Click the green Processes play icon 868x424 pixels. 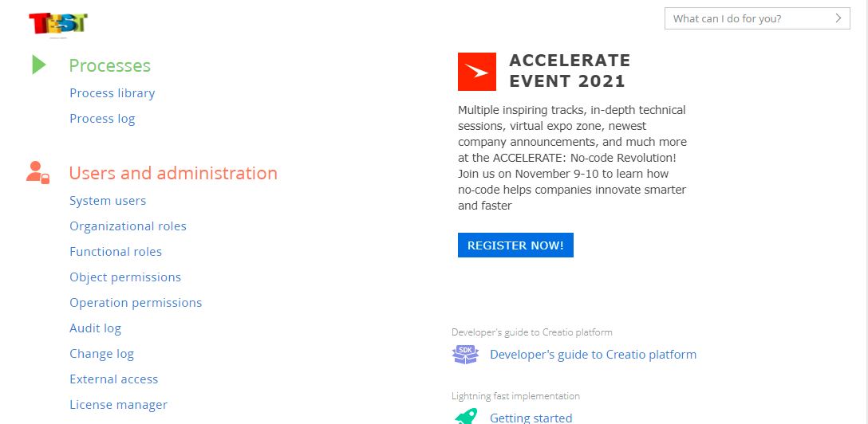pyautogui.click(x=39, y=65)
